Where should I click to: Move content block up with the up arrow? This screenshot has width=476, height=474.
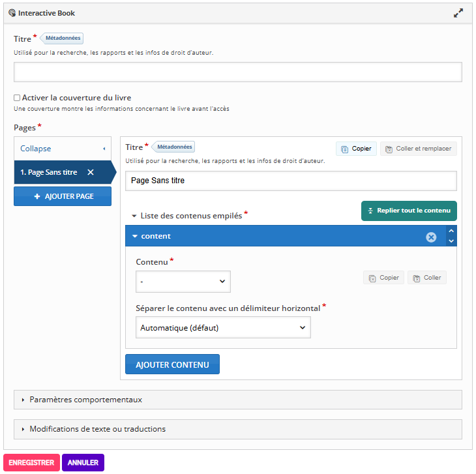(x=451, y=231)
